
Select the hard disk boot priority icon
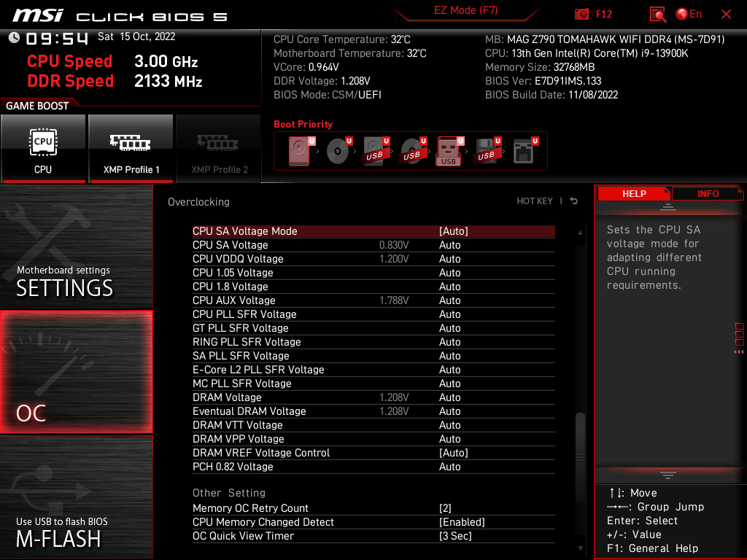[x=300, y=151]
